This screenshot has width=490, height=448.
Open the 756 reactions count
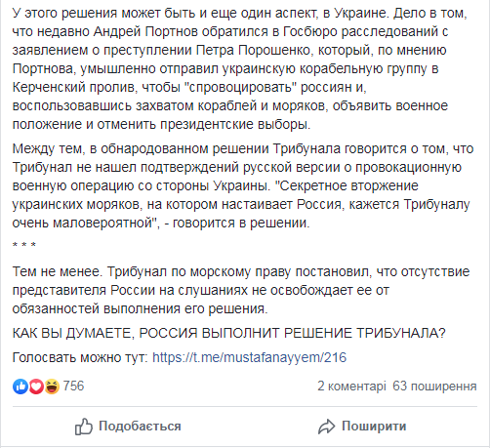(73, 387)
